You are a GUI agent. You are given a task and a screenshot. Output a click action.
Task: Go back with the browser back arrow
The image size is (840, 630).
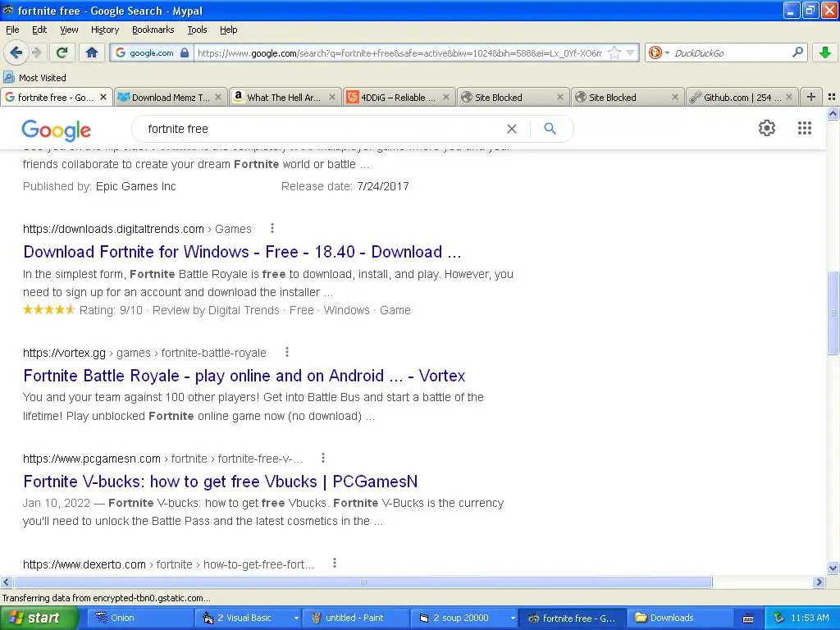pos(16,52)
